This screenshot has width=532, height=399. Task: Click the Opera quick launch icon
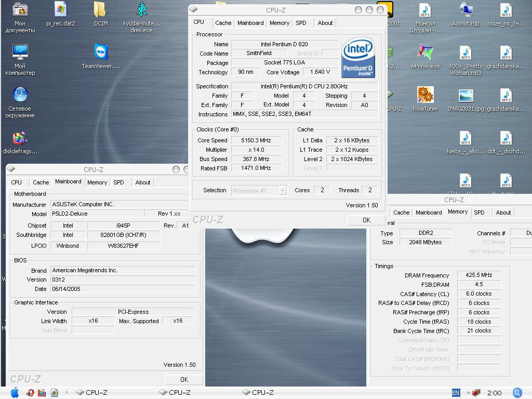30,393
